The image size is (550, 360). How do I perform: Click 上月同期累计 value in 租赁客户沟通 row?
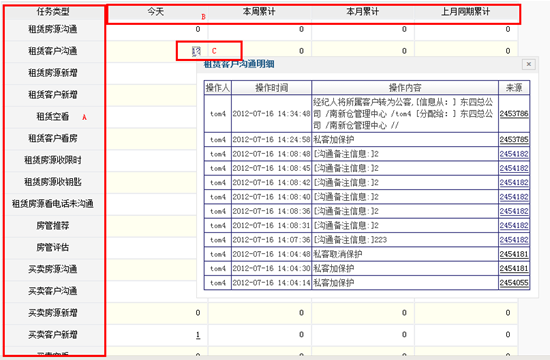[508, 51]
